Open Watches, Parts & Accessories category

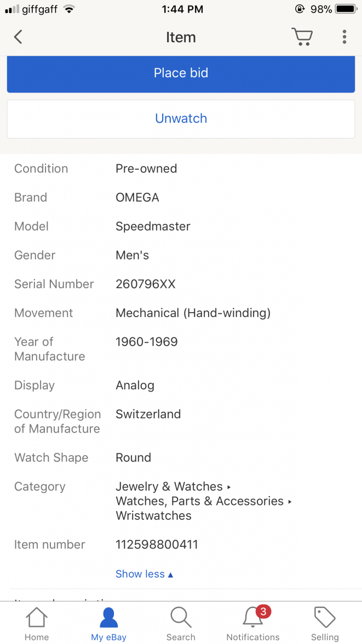point(199,501)
